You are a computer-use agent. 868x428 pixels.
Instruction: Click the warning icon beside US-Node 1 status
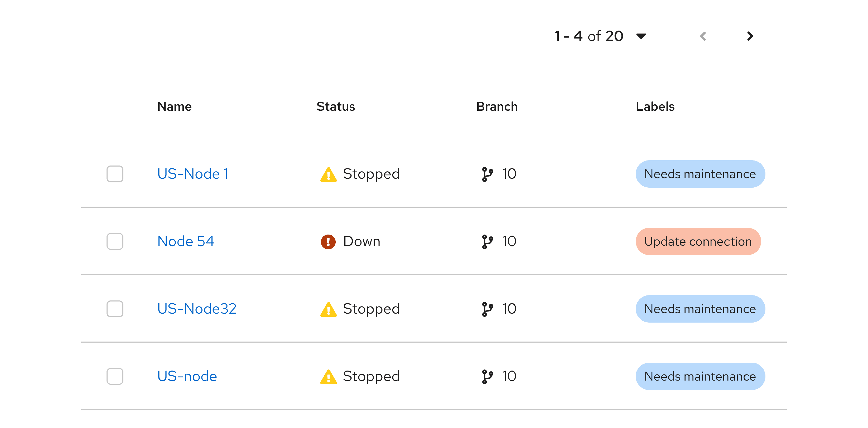(x=328, y=174)
